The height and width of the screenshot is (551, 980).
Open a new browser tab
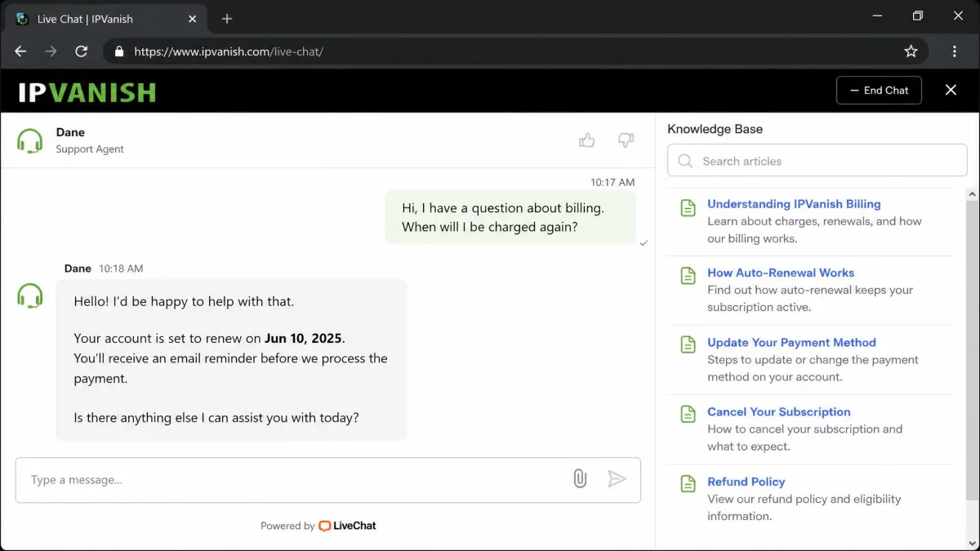pos(227,19)
